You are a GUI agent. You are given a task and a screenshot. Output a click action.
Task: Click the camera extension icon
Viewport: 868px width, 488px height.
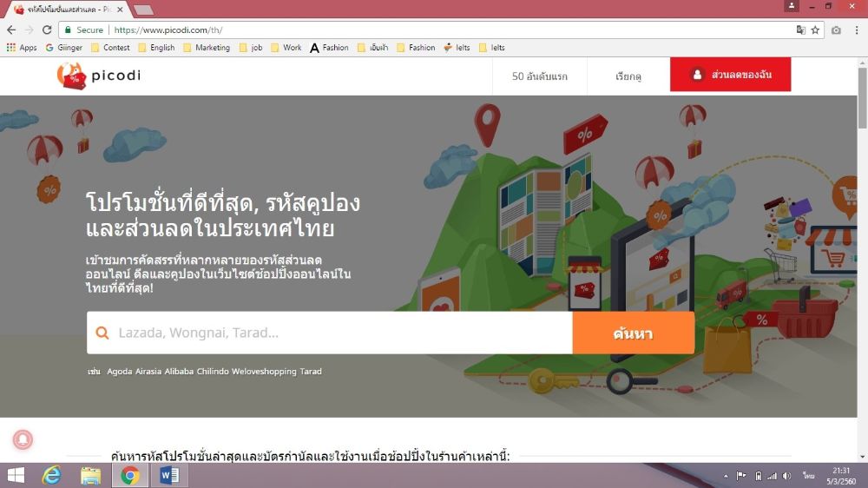click(836, 30)
